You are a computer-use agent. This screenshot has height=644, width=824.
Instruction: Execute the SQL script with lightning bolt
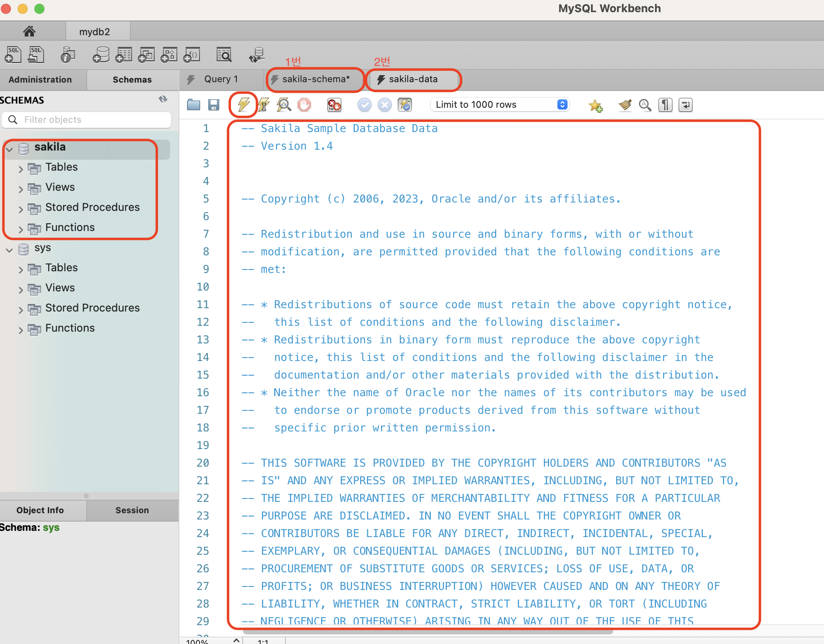click(244, 105)
